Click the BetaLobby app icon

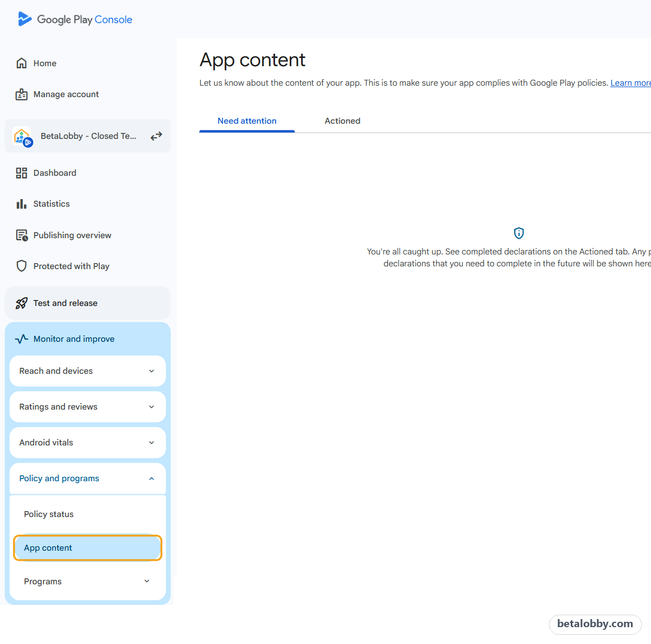point(23,137)
